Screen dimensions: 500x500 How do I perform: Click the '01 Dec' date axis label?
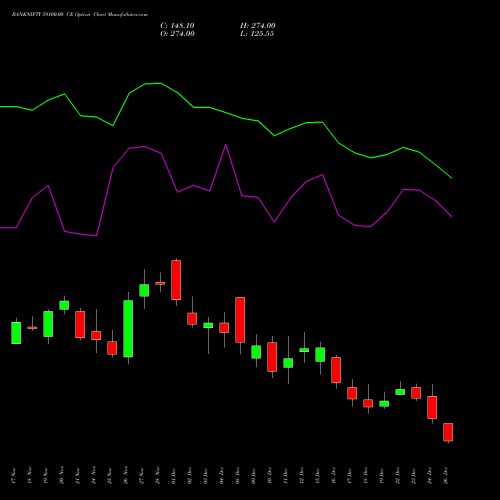[174, 476]
